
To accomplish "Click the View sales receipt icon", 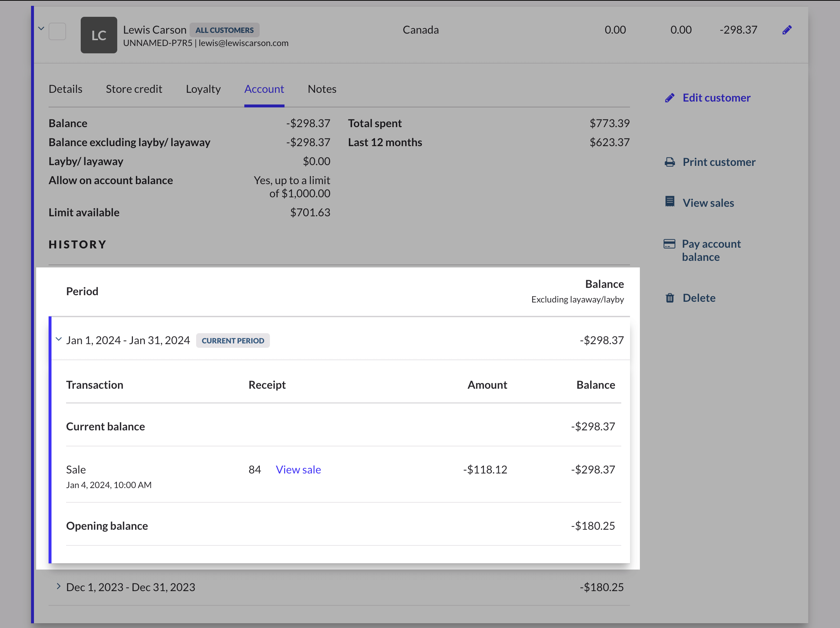I will pos(669,201).
